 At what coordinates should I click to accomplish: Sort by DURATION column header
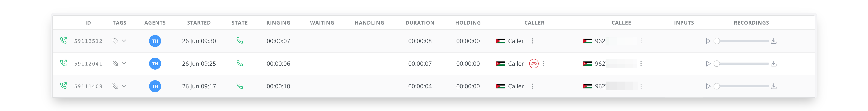tap(420, 23)
